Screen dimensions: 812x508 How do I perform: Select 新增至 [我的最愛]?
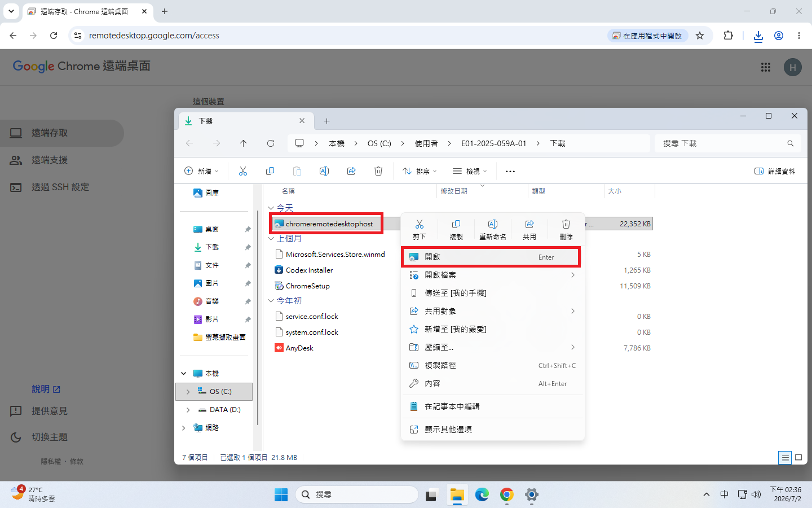(492, 329)
